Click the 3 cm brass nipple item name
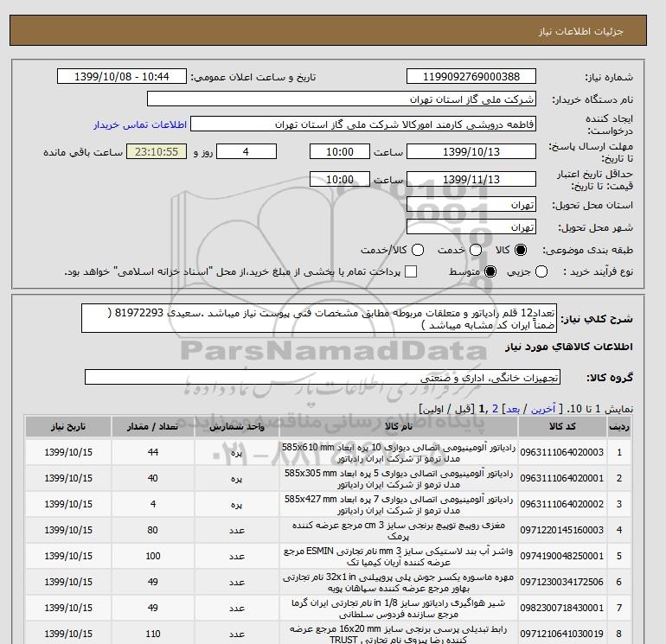Viewport: 666px width, 644px height. pos(399,530)
